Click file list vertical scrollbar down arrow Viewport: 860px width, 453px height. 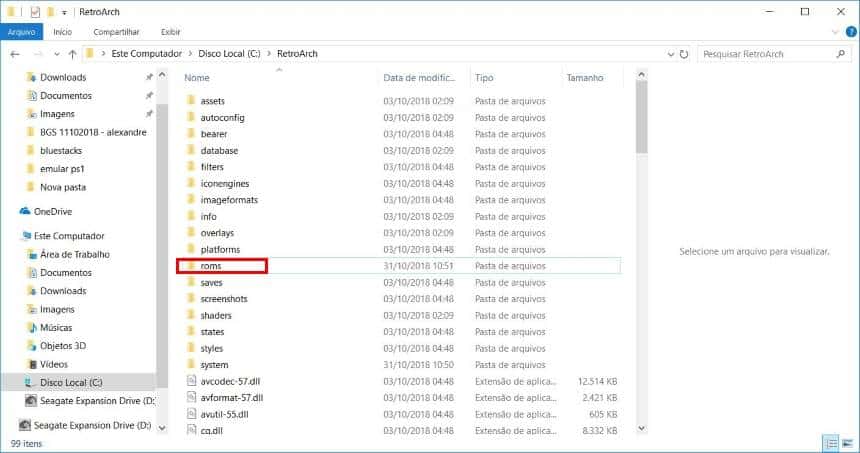[642, 429]
